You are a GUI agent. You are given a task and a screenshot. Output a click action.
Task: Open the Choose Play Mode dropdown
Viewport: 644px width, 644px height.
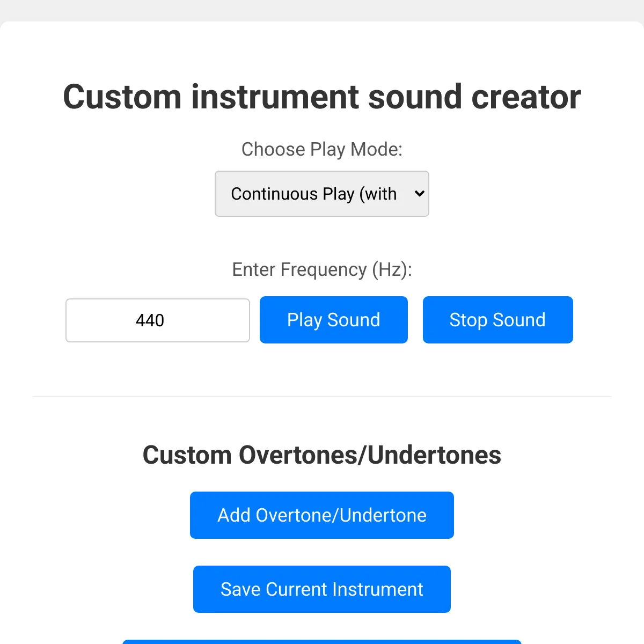pos(321,194)
